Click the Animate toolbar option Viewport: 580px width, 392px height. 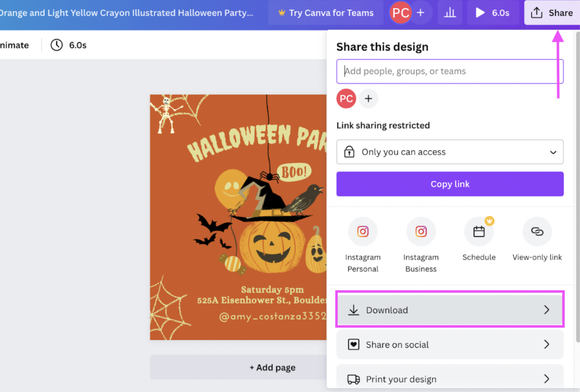pos(14,45)
